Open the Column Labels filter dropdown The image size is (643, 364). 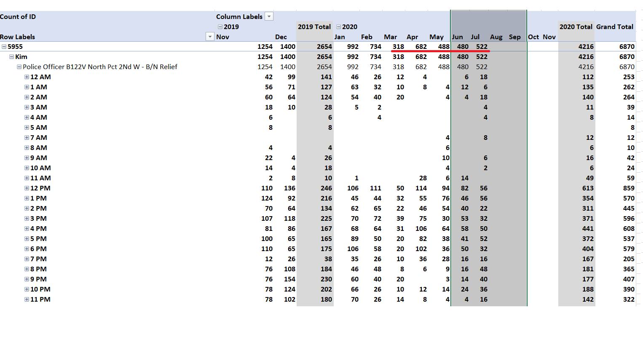269,16
